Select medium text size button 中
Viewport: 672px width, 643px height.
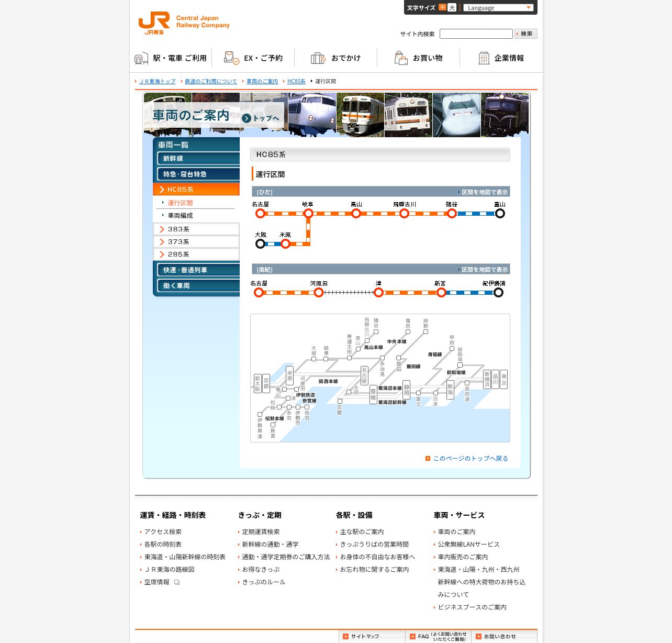442,7
